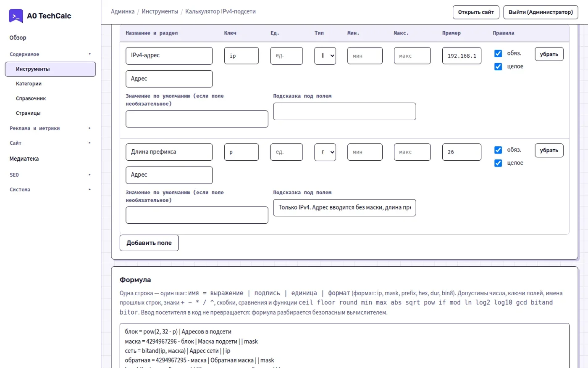Click the empty hint input in IPv4-адрес row
This screenshot has width=588, height=368.
[344, 111]
